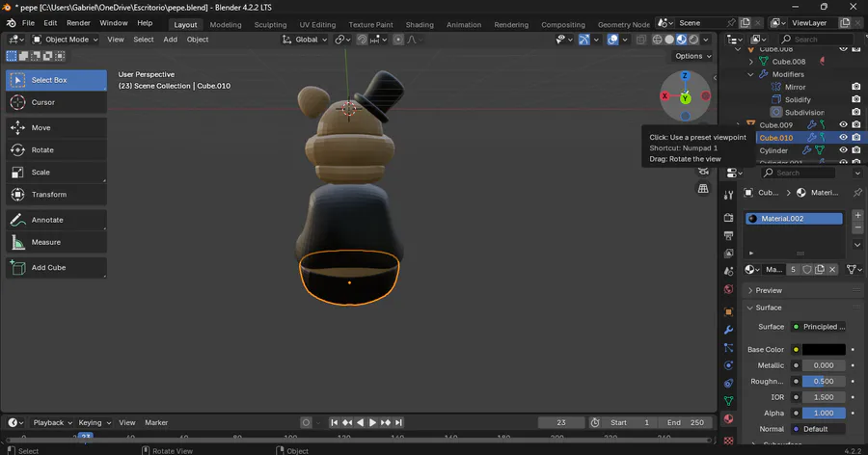The height and width of the screenshot is (455, 868).
Task: Play the animation forward
Action: 372,423
